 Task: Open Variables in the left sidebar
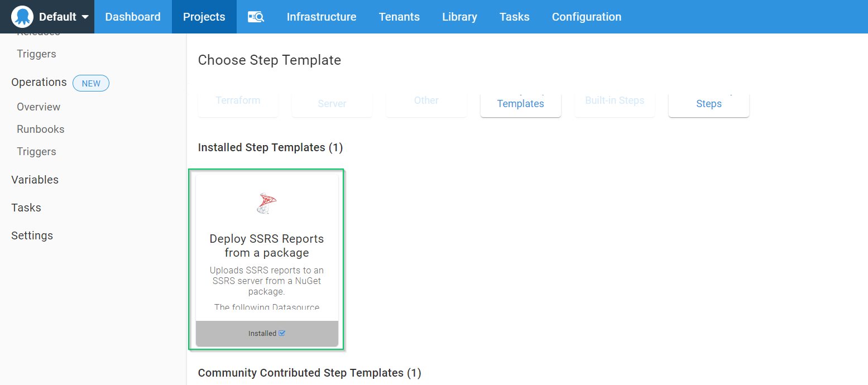tap(35, 180)
